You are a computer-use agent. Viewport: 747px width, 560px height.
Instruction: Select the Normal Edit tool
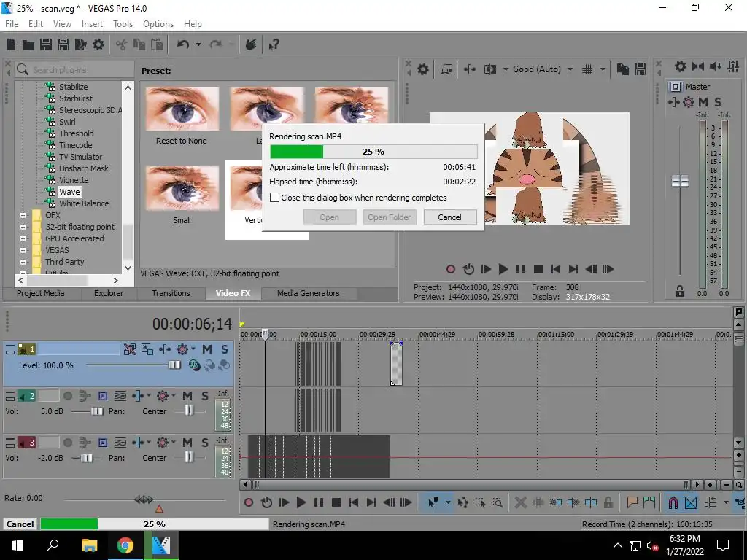(x=433, y=502)
